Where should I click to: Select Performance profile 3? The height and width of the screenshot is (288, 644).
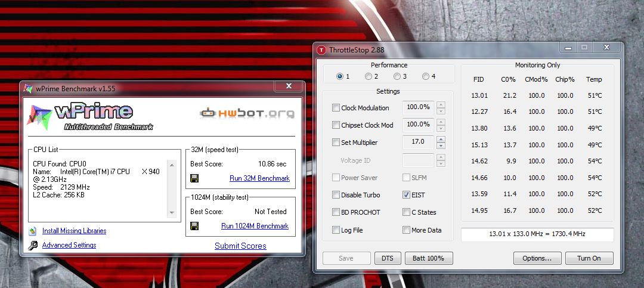[397, 76]
